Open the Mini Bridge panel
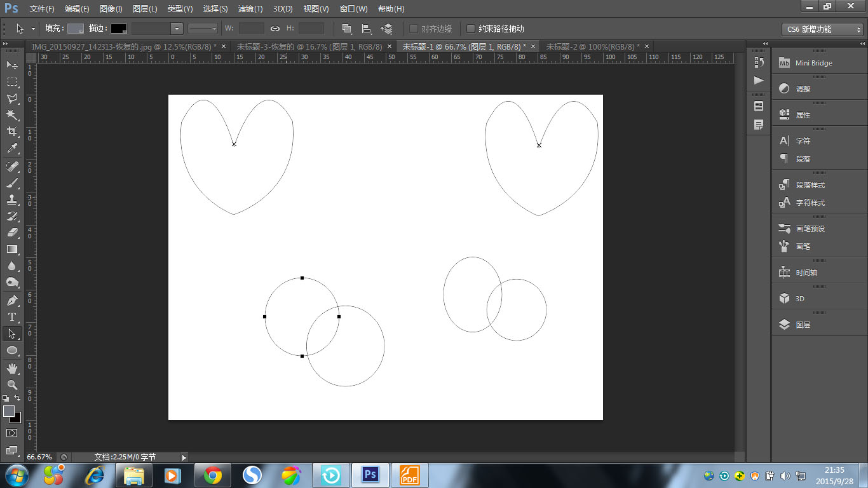868x488 pixels. click(820, 63)
